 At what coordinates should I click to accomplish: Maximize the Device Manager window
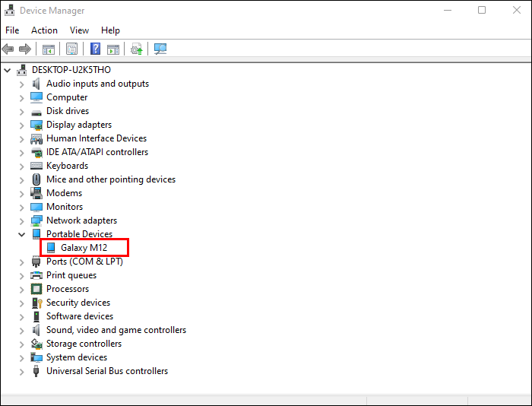pos(482,10)
